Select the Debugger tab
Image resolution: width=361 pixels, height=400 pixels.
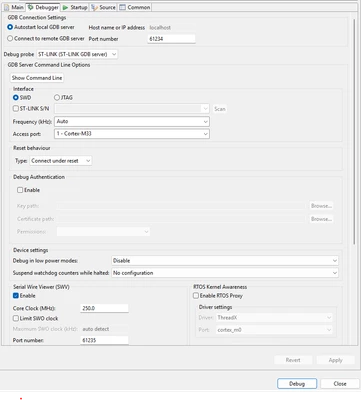coord(43,7)
